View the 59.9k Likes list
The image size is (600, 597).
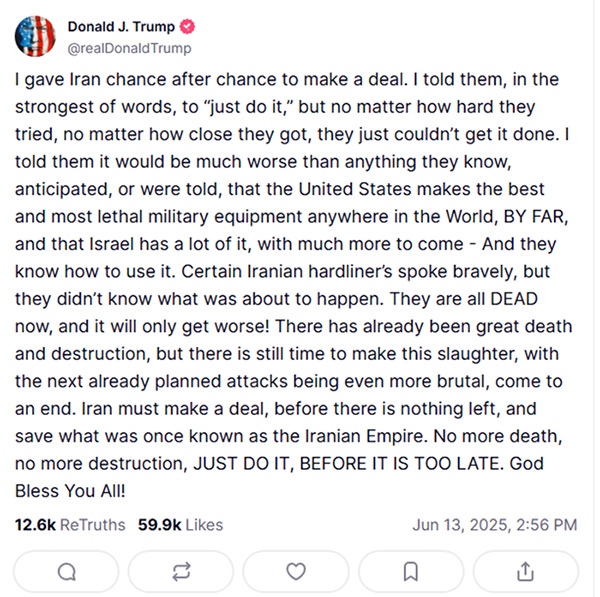tap(180, 524)
